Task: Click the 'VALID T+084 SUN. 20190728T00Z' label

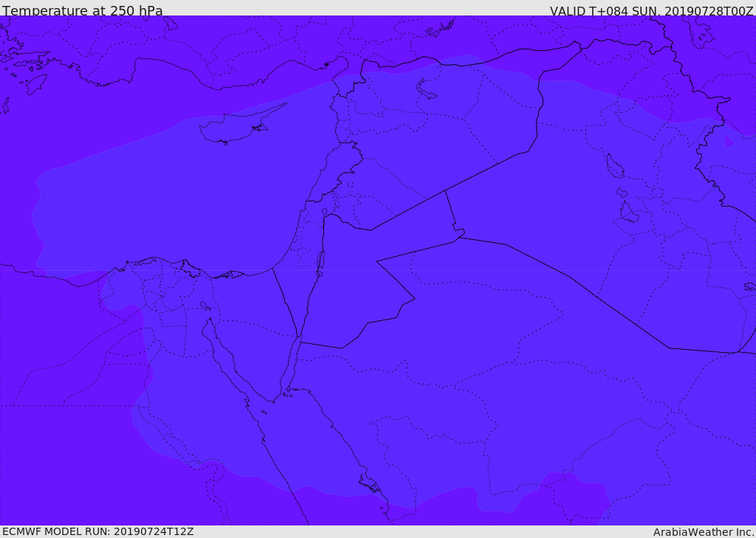Action: click(651, 11)
